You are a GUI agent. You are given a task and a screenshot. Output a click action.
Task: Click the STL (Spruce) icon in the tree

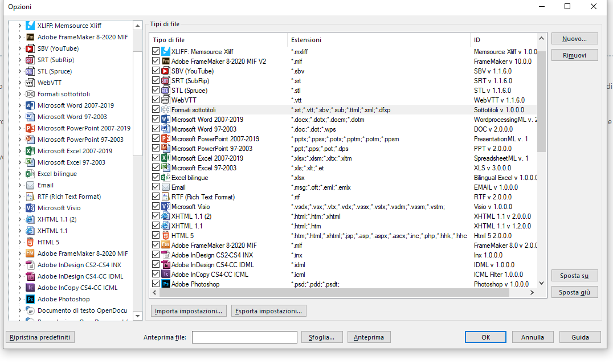[30, 71]
